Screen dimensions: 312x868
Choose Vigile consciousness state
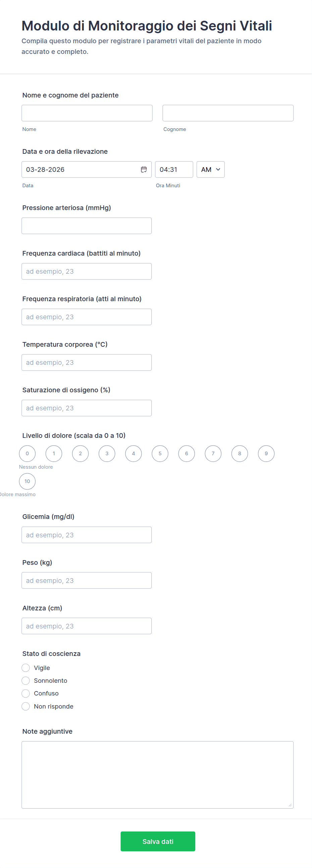click(x=25, y=668)
